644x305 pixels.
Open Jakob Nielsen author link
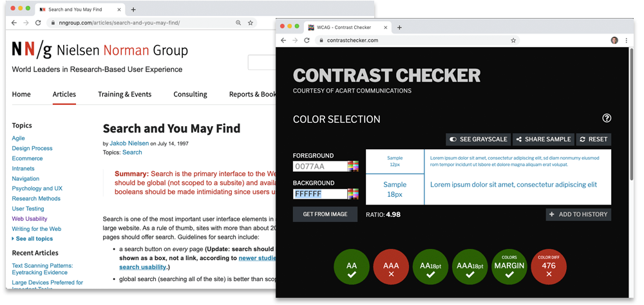tap(129, 143)
